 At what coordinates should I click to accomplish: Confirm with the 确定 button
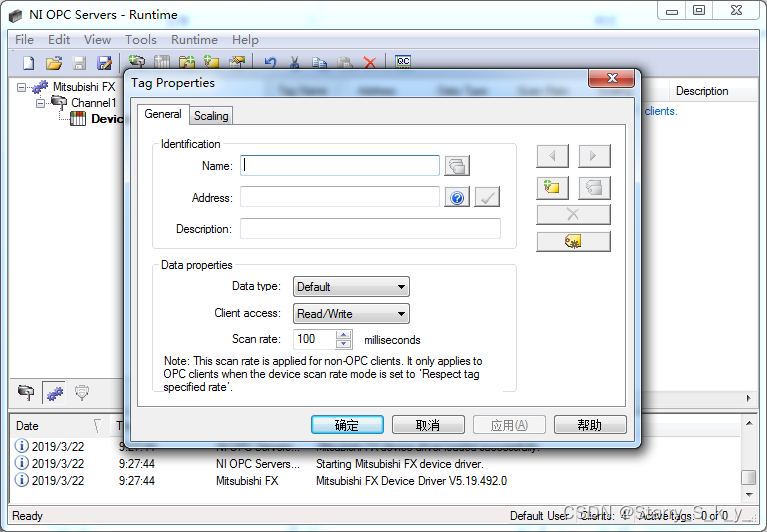point(347,425)
